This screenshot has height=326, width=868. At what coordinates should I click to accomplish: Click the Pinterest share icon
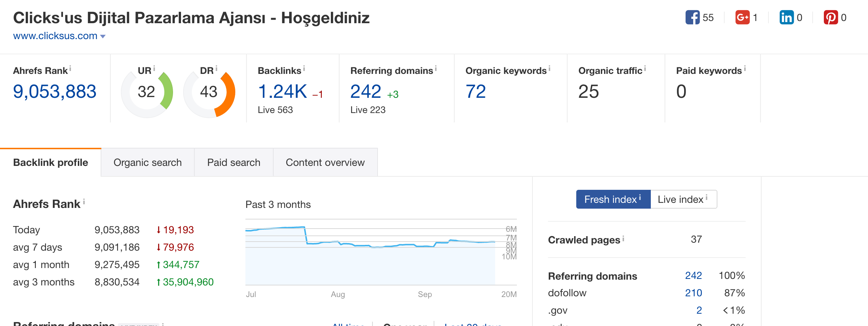pyautogui.click(x=830, y=17)
